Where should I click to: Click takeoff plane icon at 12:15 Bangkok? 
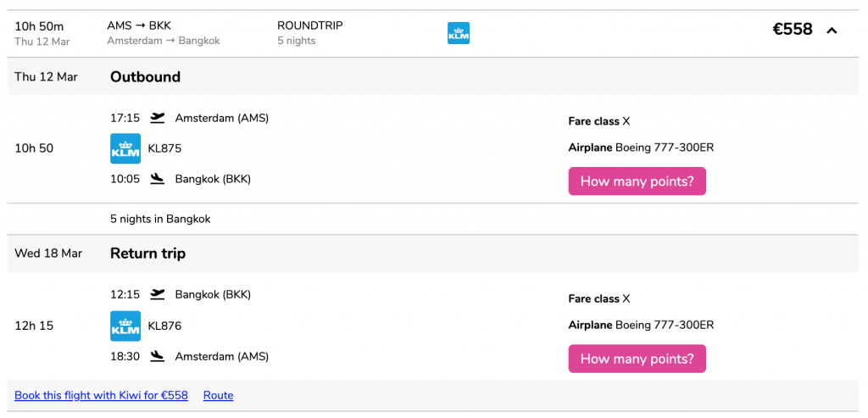pos(158,294)
